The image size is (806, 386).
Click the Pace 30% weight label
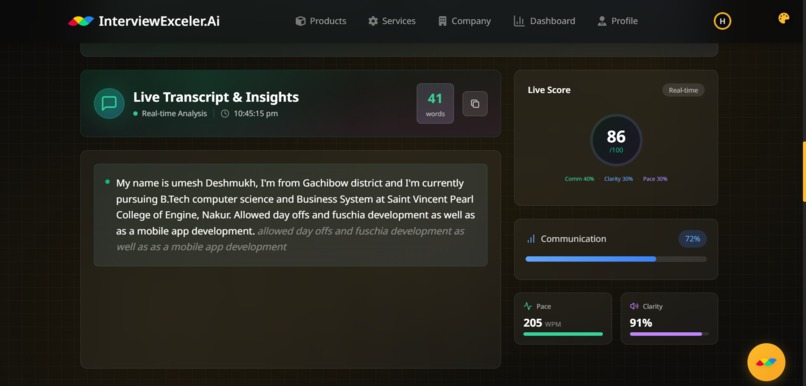point(655,179)
